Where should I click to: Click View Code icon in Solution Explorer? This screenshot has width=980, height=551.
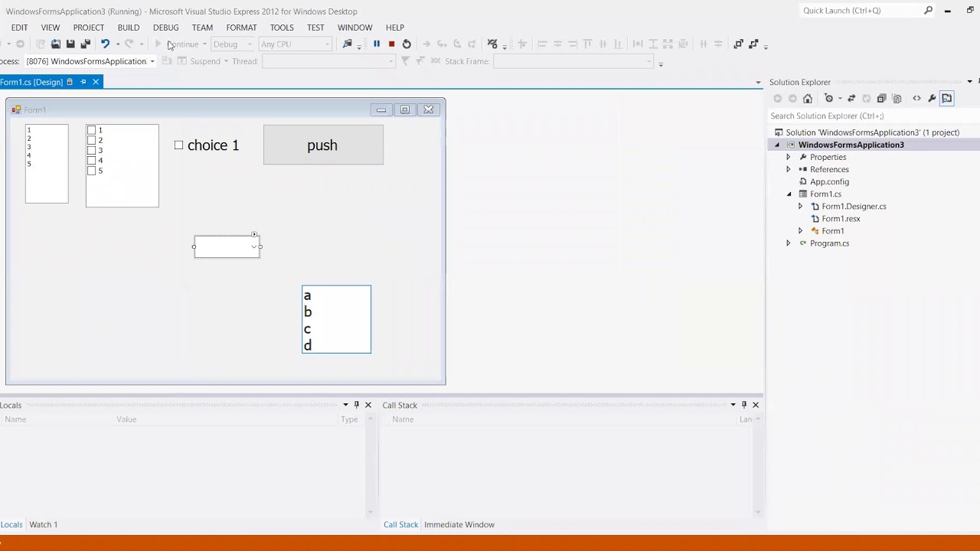coord(916,99)
